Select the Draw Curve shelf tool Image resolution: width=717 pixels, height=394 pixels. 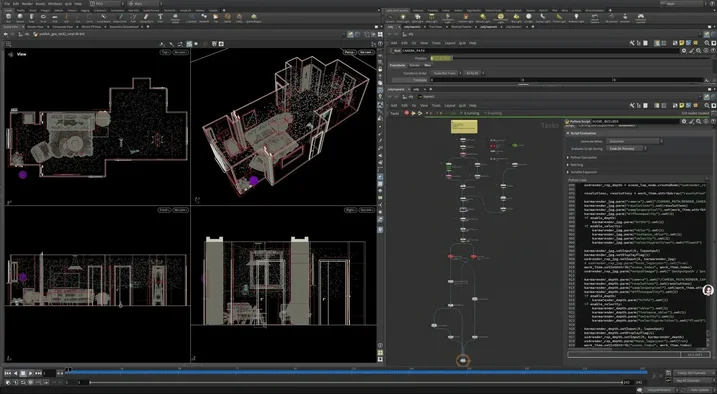point(120,18)
